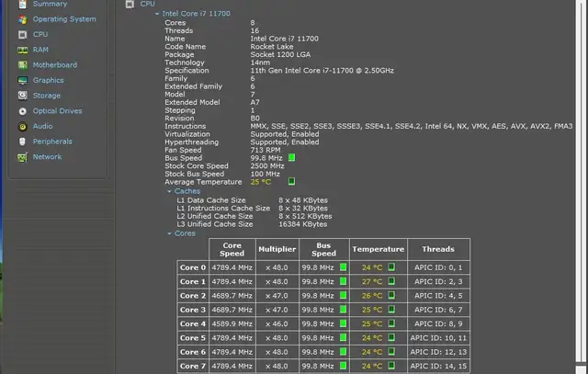Click Core 7 bus speed green indicator
This screenshot has height=374, width=588.
click(343, 366)
